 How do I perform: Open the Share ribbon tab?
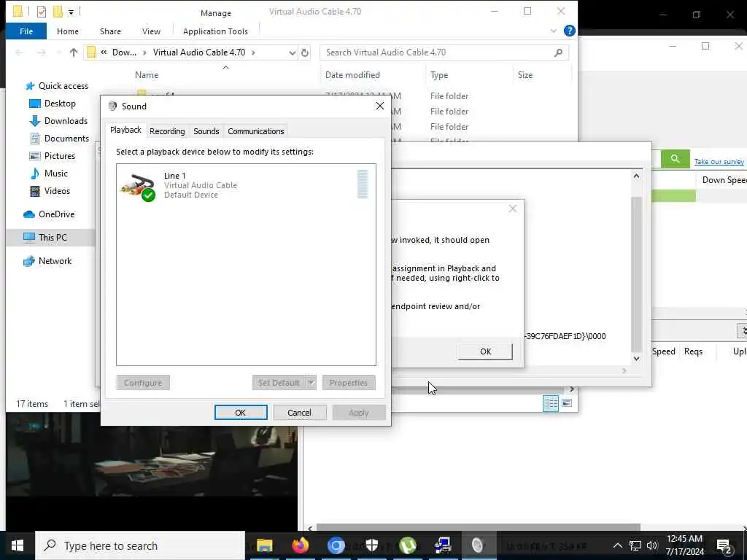[110, 31]
